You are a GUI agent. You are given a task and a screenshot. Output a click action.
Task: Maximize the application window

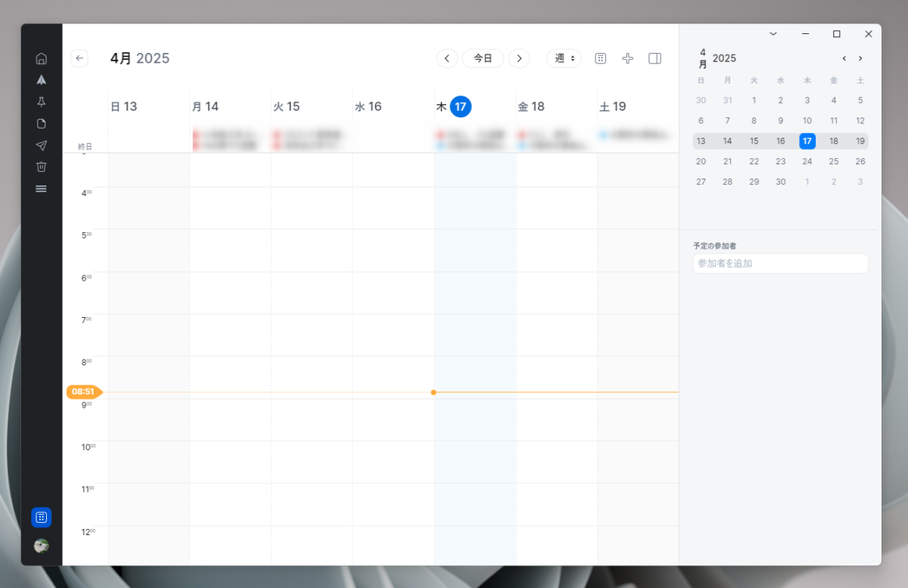point(837,33)
